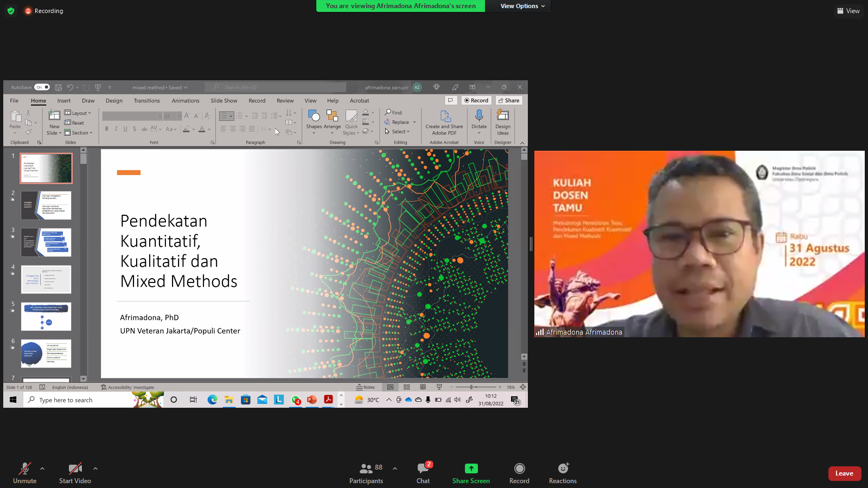Click the Dictate microphone icon
Image resolution: width=868 pixels, height=488 pixels.
tap(479, 115)
